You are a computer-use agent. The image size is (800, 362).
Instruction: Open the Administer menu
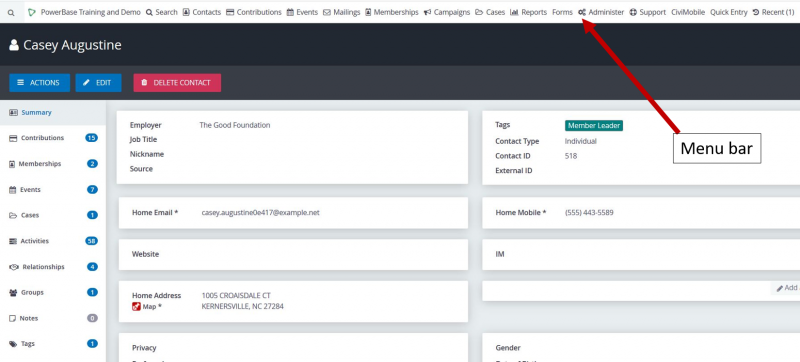click(601, 12)
